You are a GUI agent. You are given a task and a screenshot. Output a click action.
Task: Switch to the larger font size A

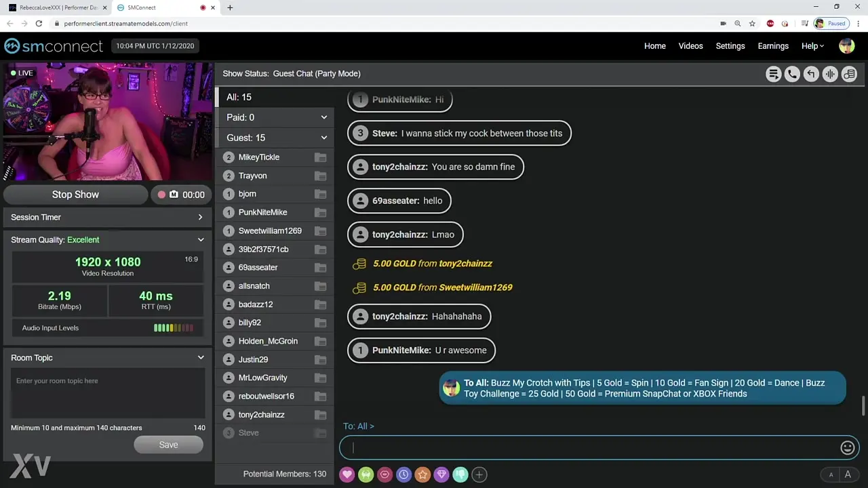[848, 475]
